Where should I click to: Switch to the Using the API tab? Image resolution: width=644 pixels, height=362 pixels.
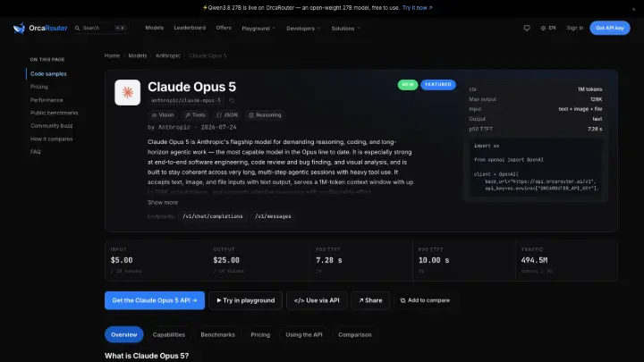pyautogui.click(x=304, y=334)
